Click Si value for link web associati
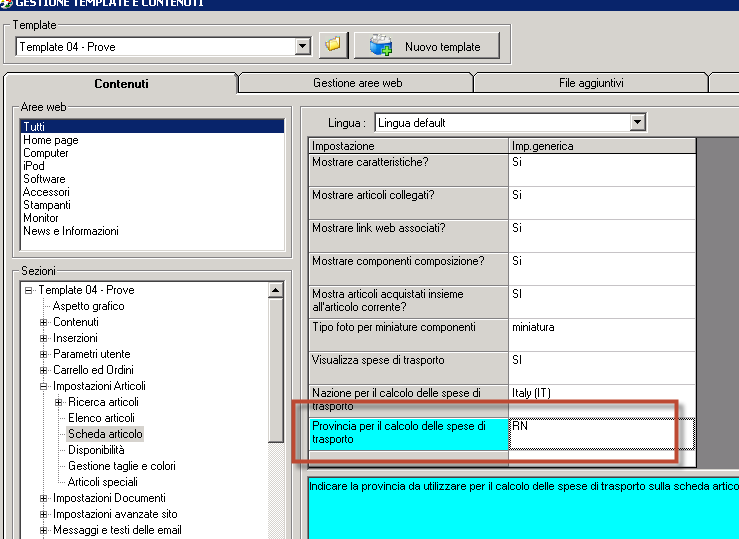The height and width of the screenshot is (539, 739). 602,236
